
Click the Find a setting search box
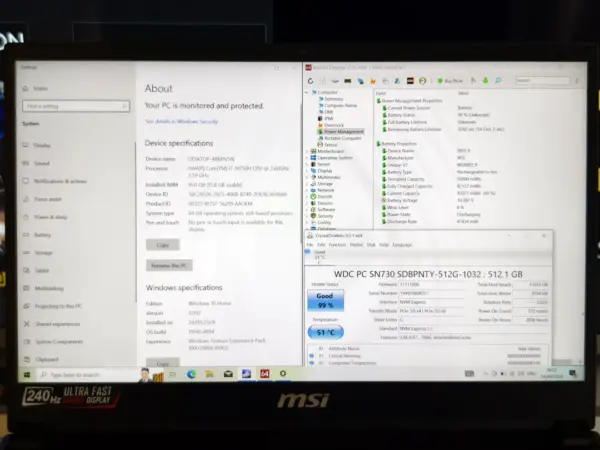coord(76,106)
